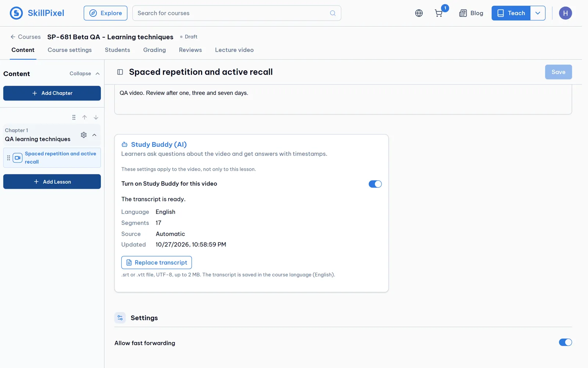This screenshot has width=588, height=368.
Task: Click the Teach button
Action: pyautogui.click(x=511, y=13)
